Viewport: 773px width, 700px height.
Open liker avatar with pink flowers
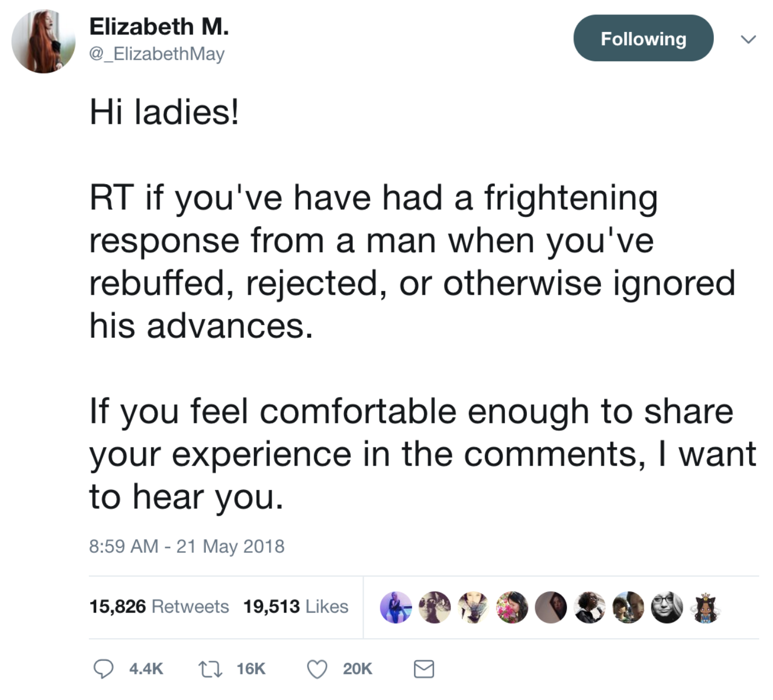click(512, 607)
